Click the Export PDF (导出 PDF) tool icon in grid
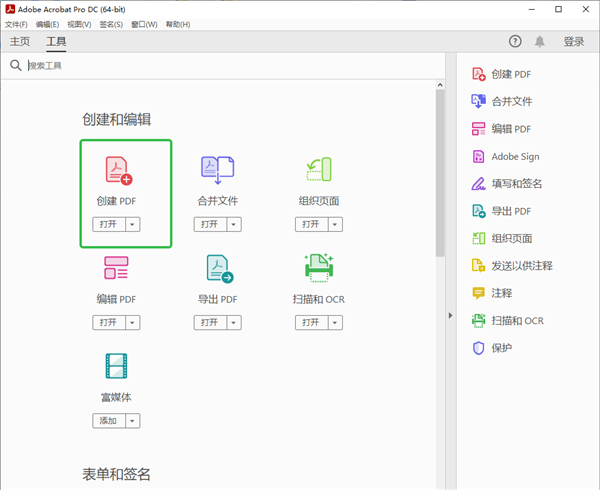 pyautogui.click(x=220, y=269)
